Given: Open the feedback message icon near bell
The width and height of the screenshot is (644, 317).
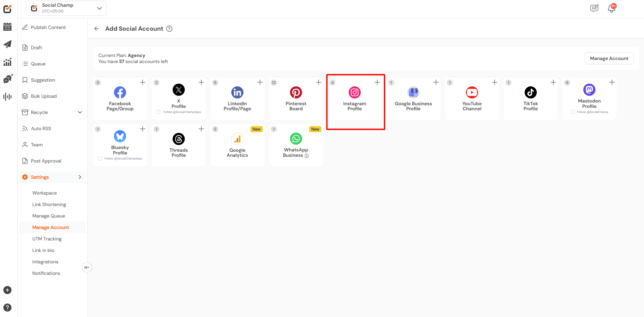Looking at the screenshot, I should click(x=594, y=8).
